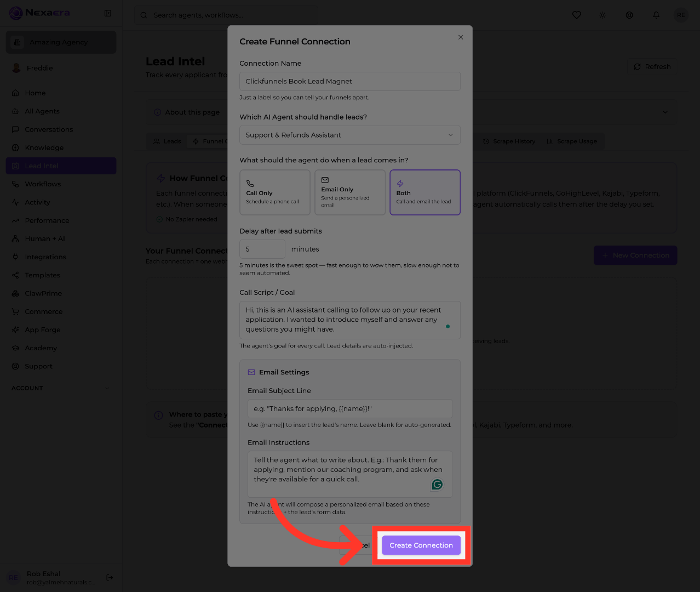Click the Grammarly icon in Email Instructions
Image resolution: width=700 pixels, height=592 pixels.
click(437, 485)
